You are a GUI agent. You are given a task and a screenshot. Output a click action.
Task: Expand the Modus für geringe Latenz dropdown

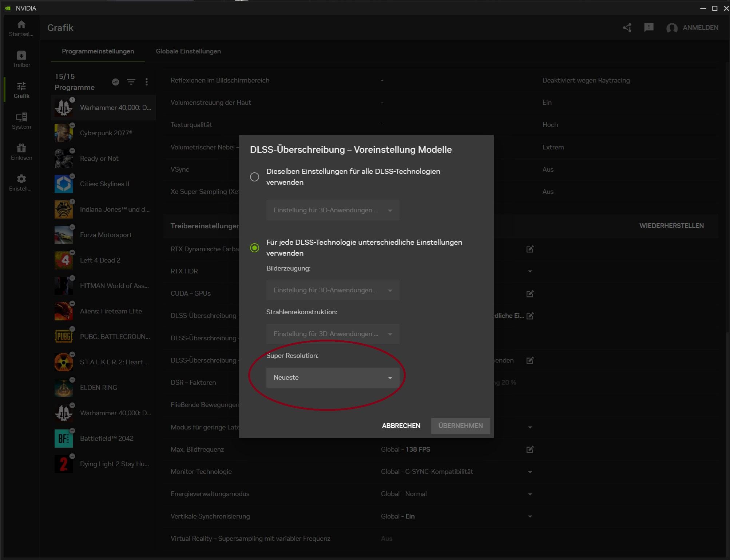[x=530, y=427]
